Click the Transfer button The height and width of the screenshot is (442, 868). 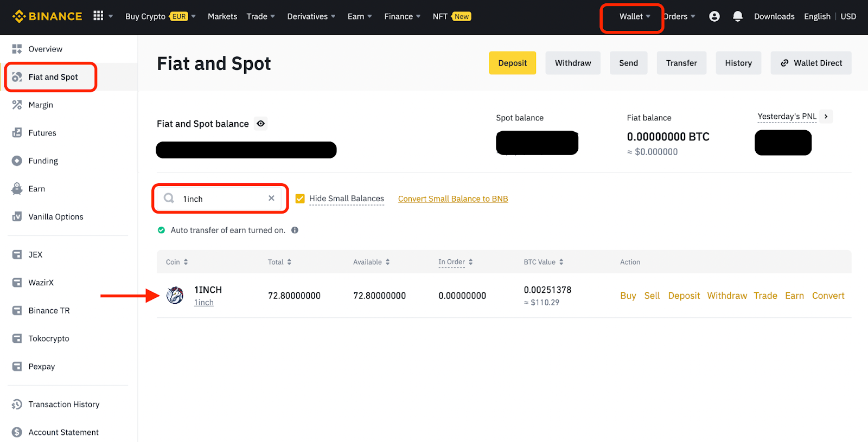(681, 63)
